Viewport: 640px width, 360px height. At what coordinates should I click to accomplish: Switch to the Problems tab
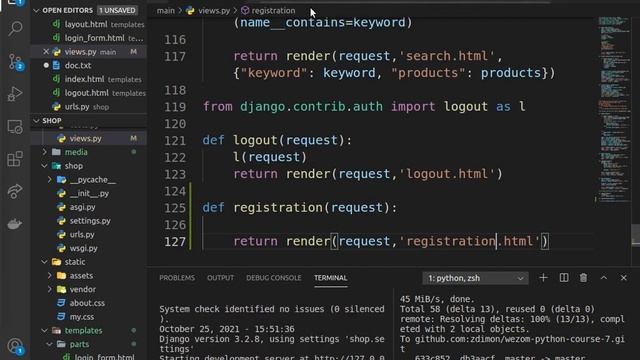coord(177,278)
